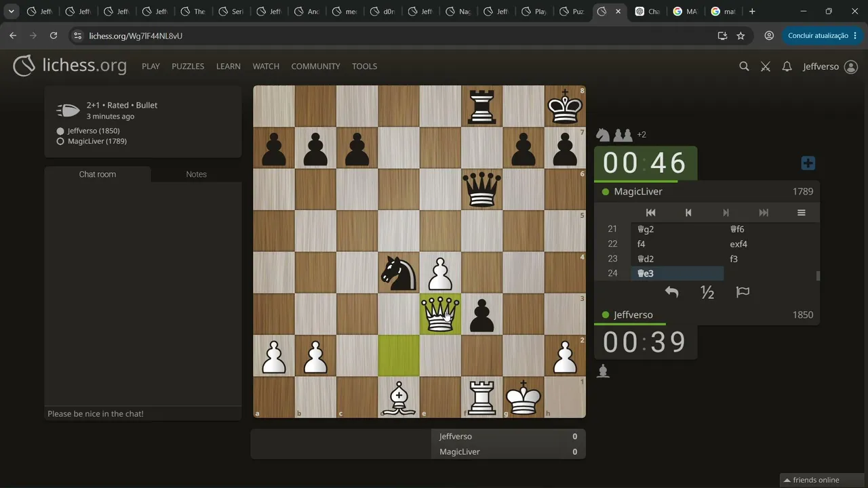This screenshot has height=488, width=868.
Task: Open the notifications bell icon
Action: 787,66
